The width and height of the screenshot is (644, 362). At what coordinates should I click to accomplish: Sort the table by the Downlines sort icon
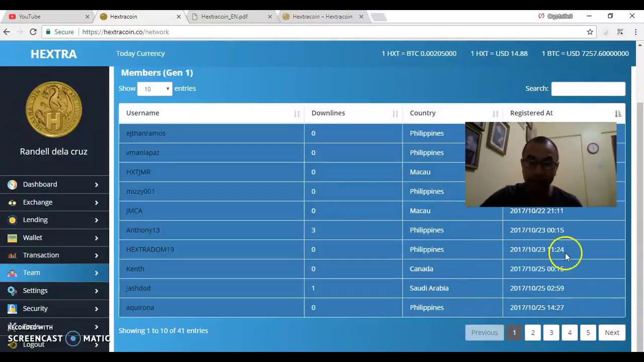395,114
